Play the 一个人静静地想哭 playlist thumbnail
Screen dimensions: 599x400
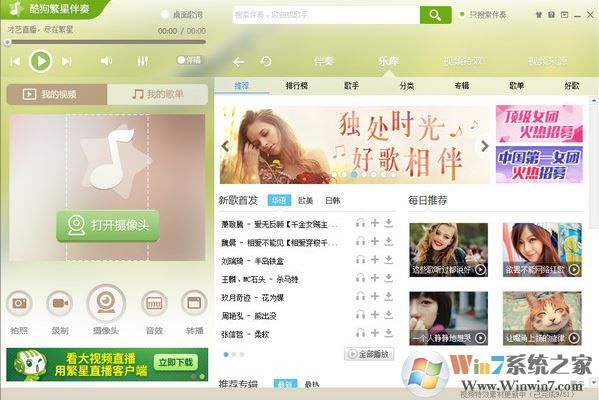pyautogui.click(x=448, y=318)
